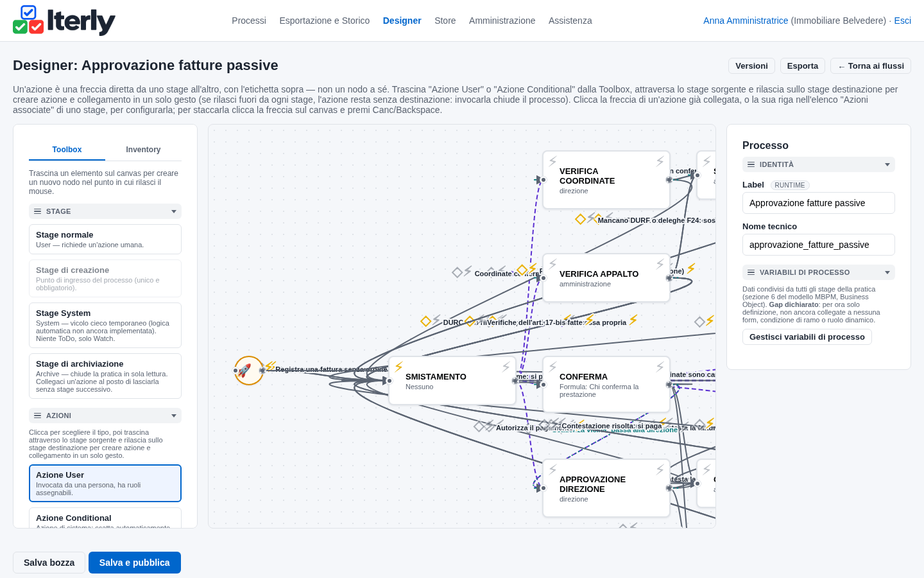Viewport: 924px width, 578px height.
Task: Collapse the VARIABILI DI PROCESSO section
Action: pyautogui.click(x=819, y=272)
